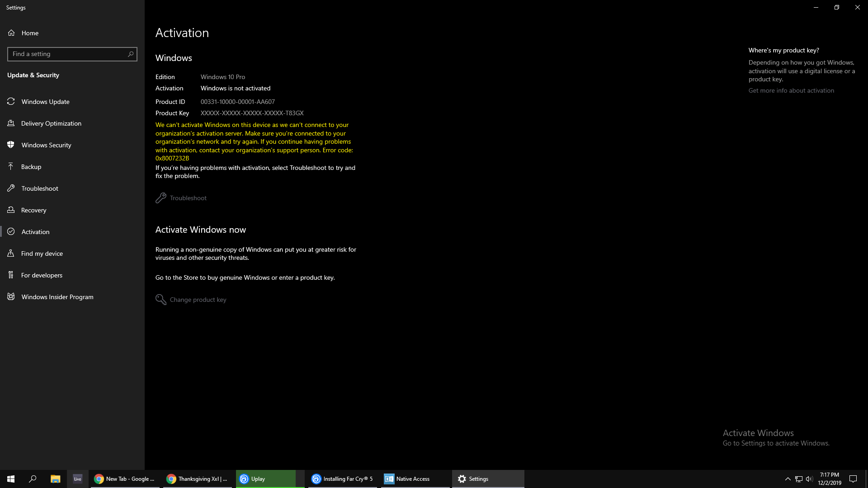Select Windows Insider Program icon

tap(11, 296)
